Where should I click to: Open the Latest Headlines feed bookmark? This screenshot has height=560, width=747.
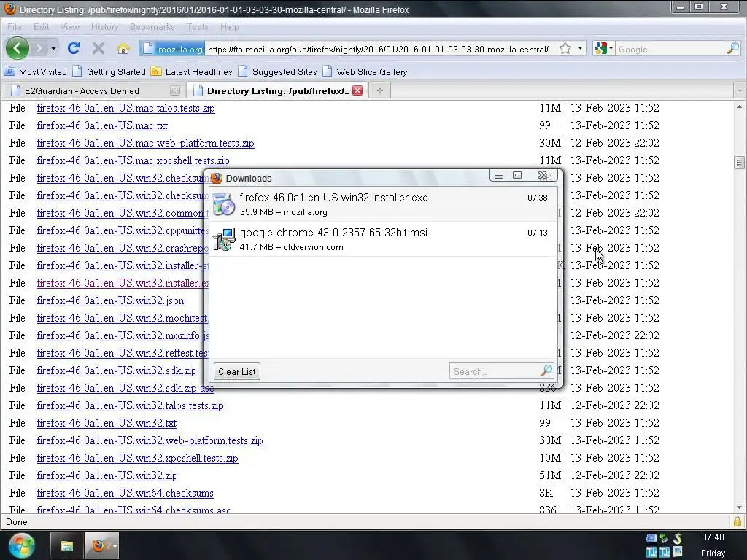(x=192, y=72)
